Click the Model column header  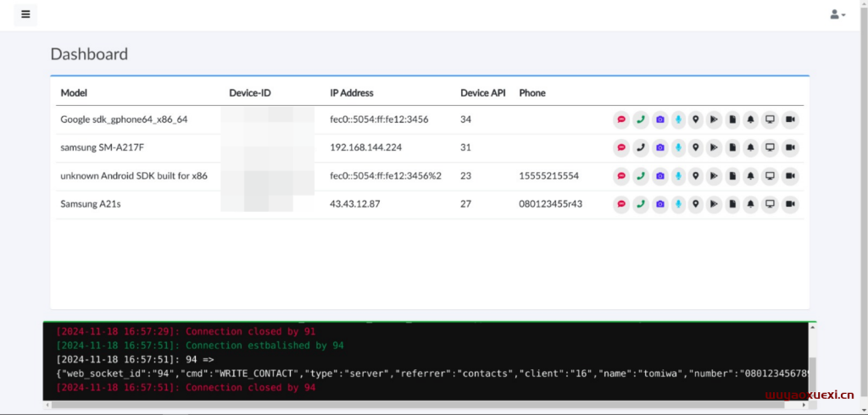click(x=74, y=93)
